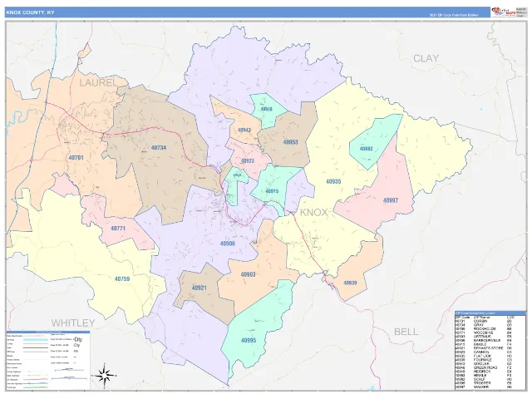
Task: Click the BRYANTS STORE row in ZIP index
Action: coord(490,348)
